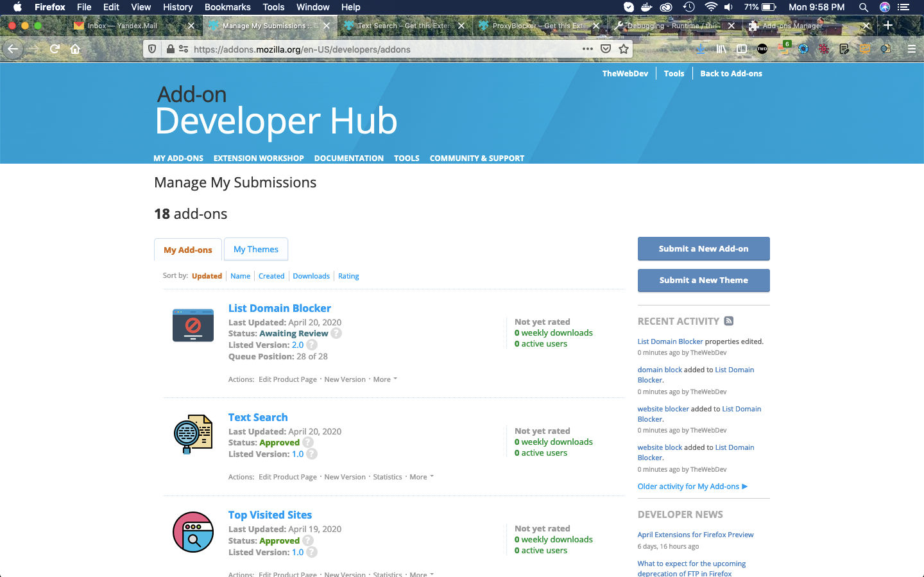The height and width of the screenshot is (577, 924).
Task: Click Submit a New Theme button
Action: [x=704, y=280]
